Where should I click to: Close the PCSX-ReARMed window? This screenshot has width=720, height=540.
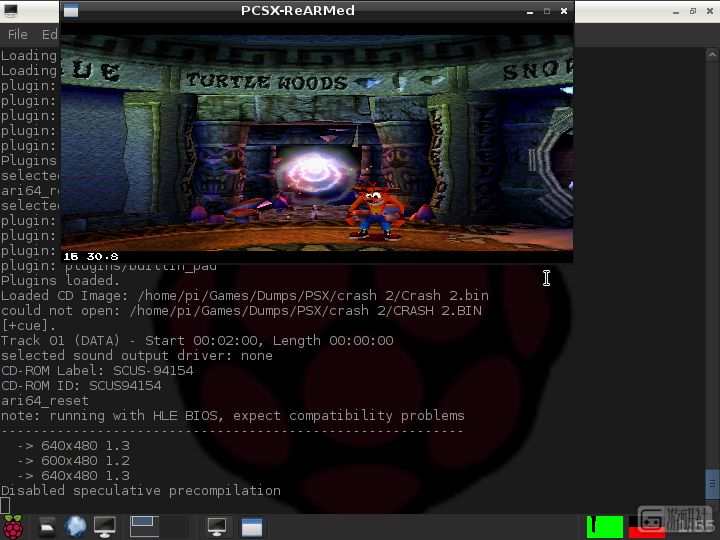(564, 11)
